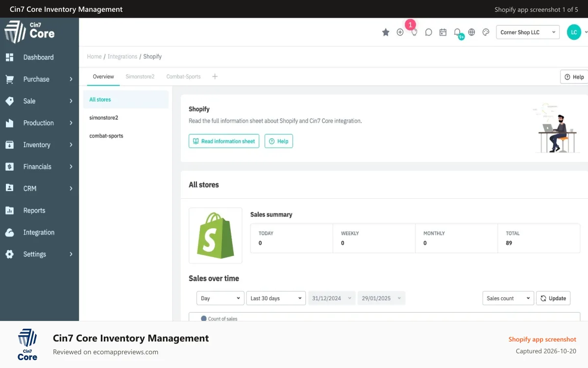
Task: Select All stores in the store list
Action: tap(126, 100)
